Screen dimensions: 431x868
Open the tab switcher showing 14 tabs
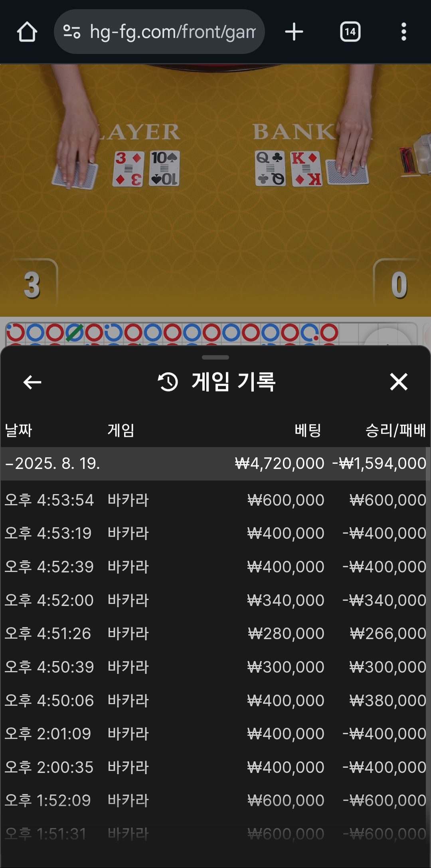pyautogui.click(x=350, y=32)
